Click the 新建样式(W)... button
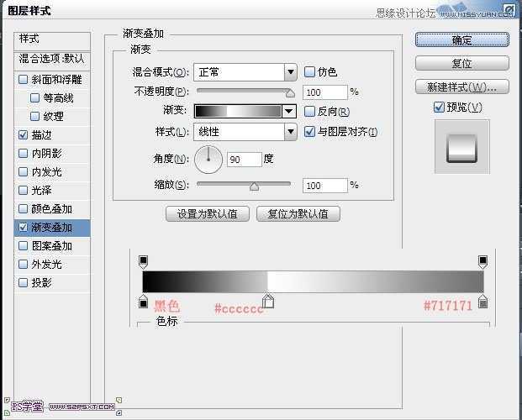 (x=462, y=87)
